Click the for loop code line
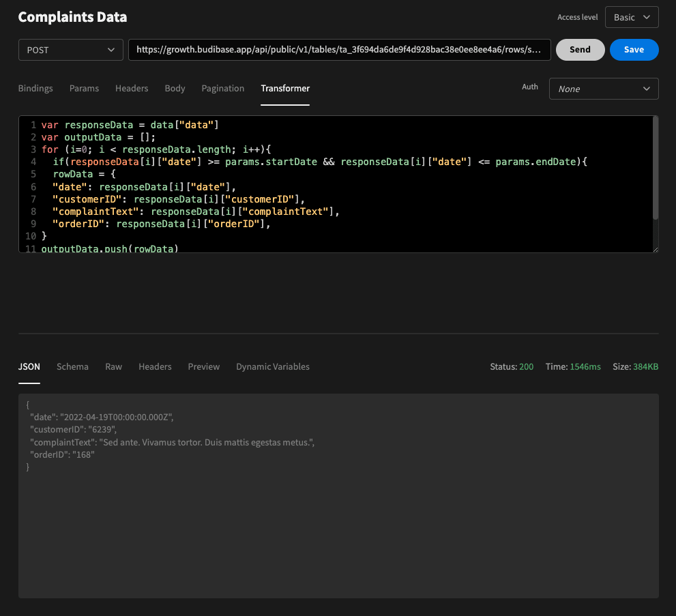This screenshot has width=676, height=616. (x=156, y=149)
